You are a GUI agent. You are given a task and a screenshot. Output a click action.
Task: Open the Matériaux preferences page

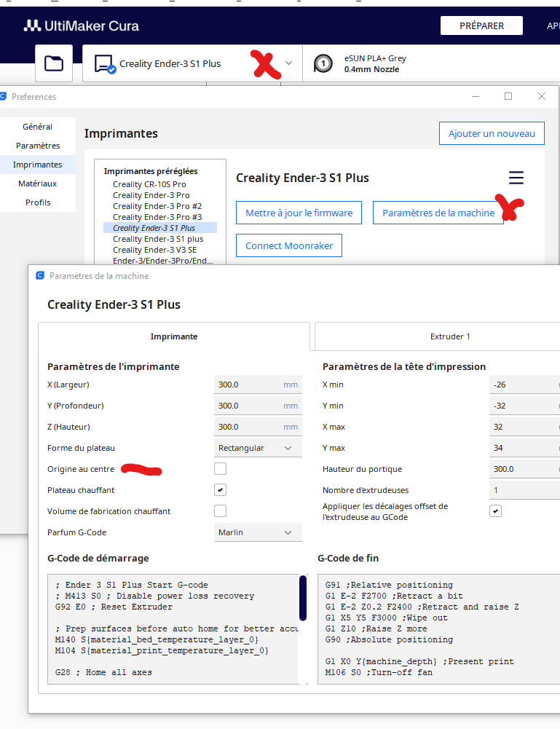[x=38, y=184]
